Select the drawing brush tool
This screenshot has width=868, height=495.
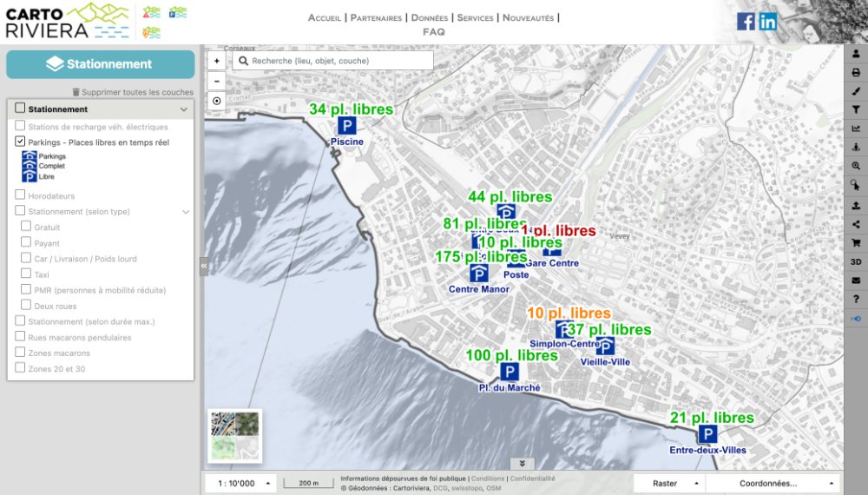click(856, 90)
